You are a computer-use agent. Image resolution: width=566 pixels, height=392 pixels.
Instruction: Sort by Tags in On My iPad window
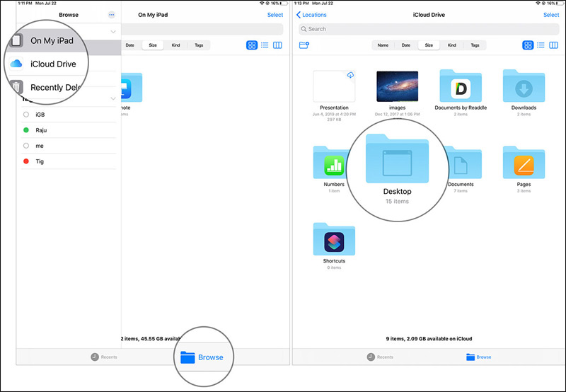point(199,45)
